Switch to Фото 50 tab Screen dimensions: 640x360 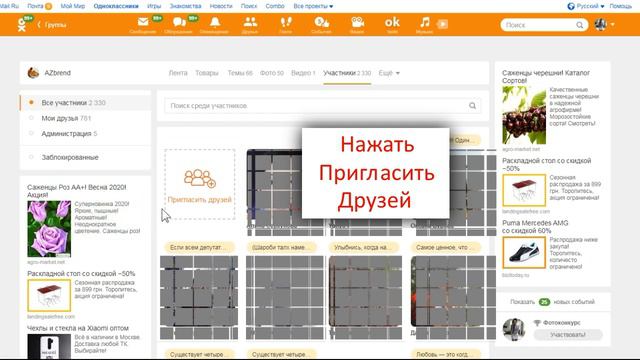point(272,73)
